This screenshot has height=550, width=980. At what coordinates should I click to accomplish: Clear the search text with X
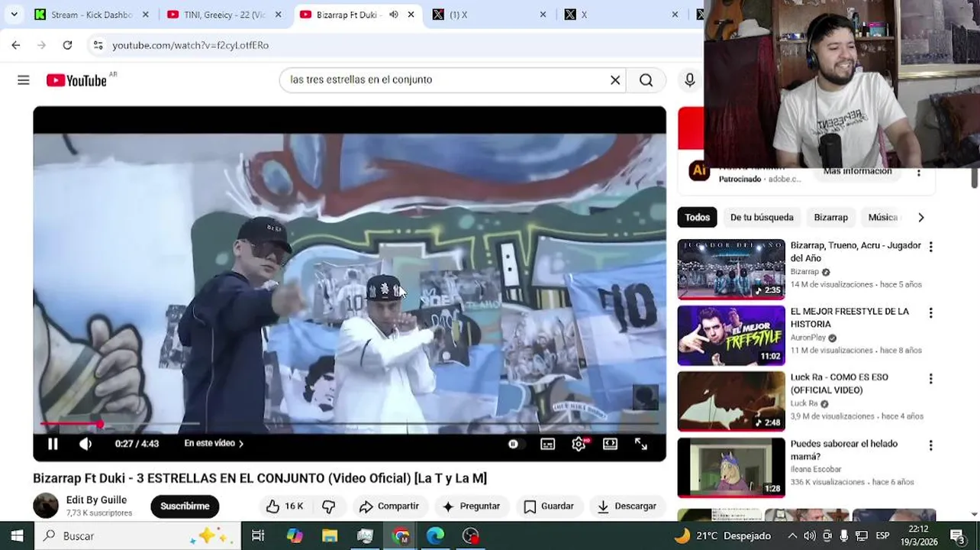coord(615,80)
